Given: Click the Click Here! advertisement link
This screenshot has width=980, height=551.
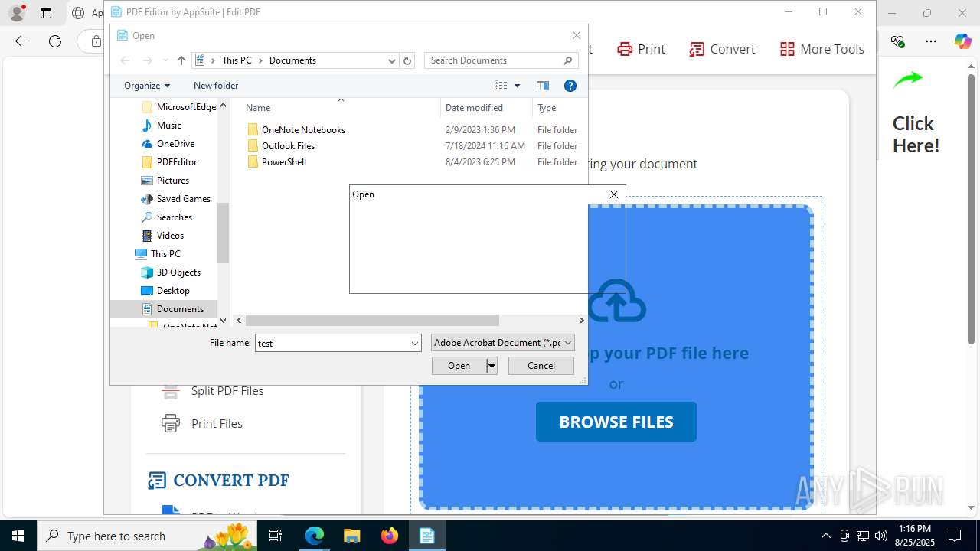Looking at the screenshot, I should (x=916, y=135).
